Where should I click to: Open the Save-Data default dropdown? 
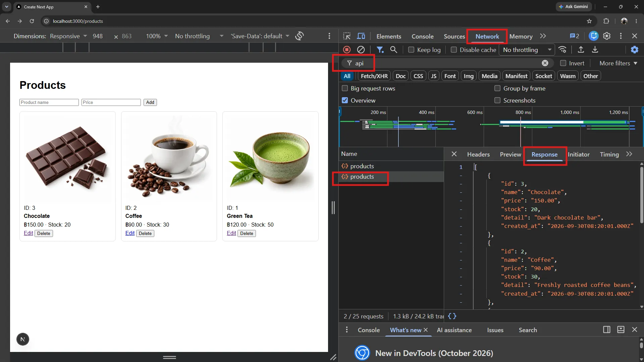point(260,36)
